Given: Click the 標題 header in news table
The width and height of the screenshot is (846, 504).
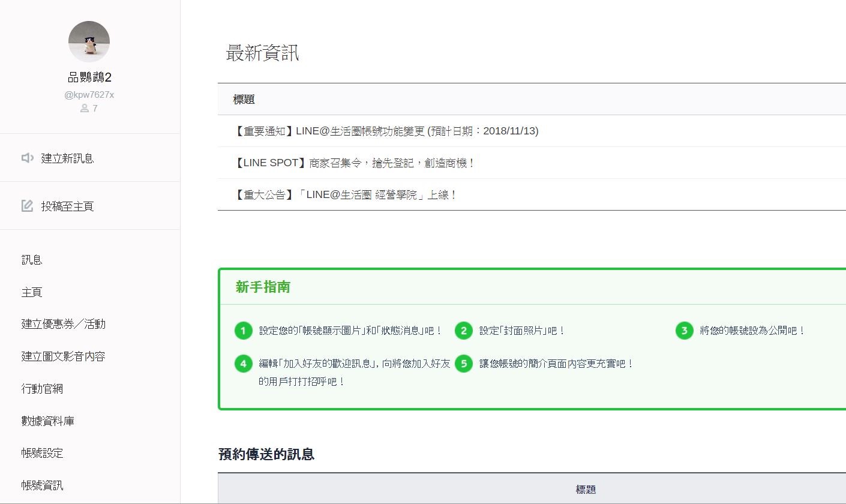Looking at the screenshot, I should pos(244,100).
